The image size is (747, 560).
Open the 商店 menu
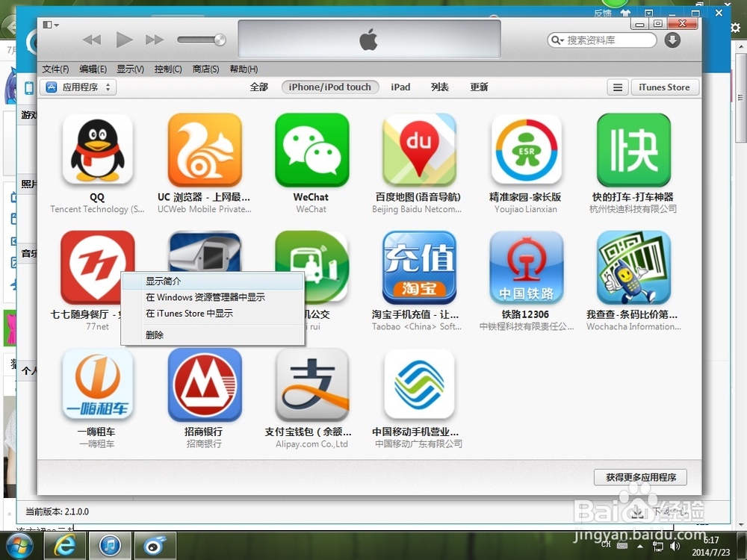(205, 69)
